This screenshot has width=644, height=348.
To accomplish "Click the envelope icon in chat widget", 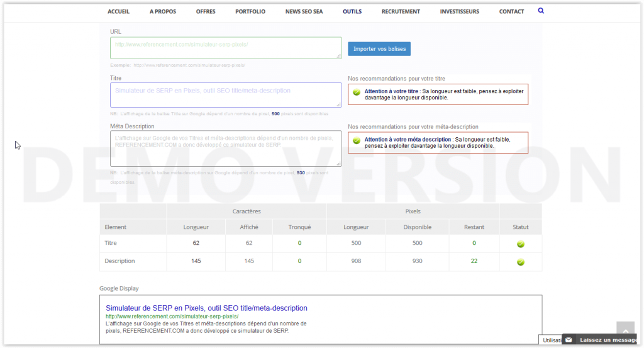I will tap(569, 340).
